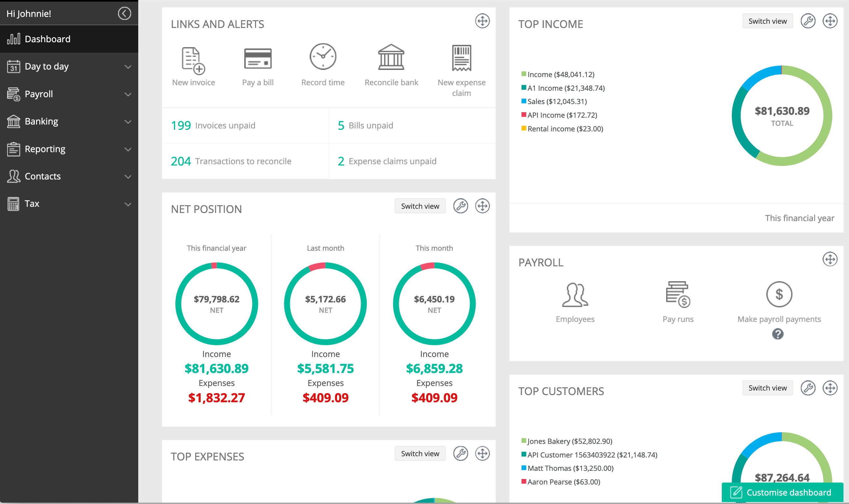Select the A1 Income legend entry
The width and height of the screenshot is (849, 504).
(x=563, y=88)
